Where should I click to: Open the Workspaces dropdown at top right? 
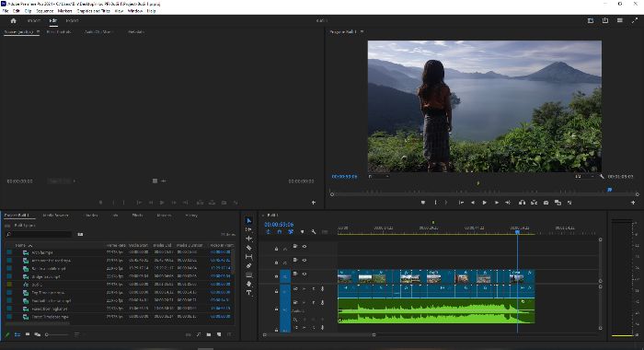pos(591,20)
